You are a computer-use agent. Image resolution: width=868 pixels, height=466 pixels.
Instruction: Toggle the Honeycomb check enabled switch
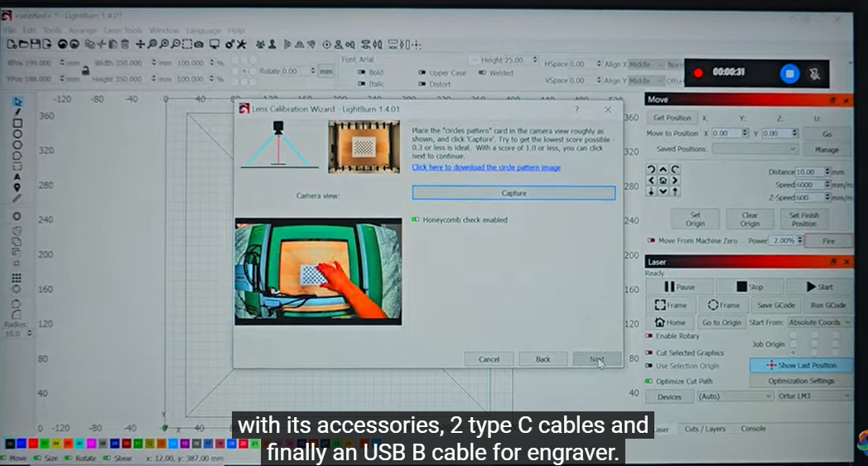point(417,220)
